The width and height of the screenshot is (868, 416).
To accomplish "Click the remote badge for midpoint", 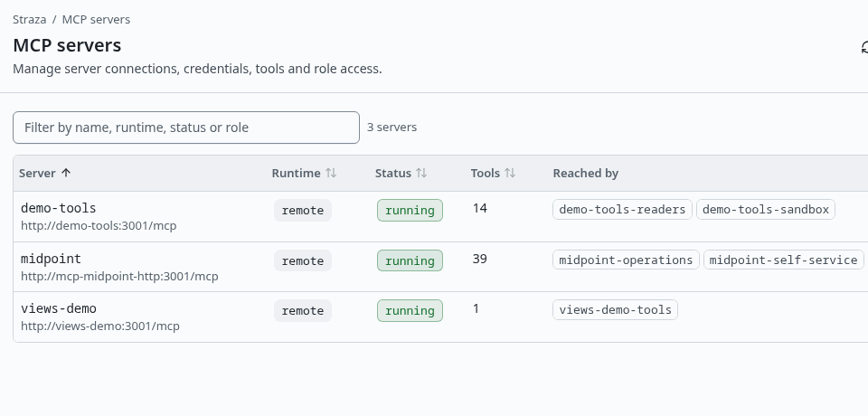I will point(303,260).
